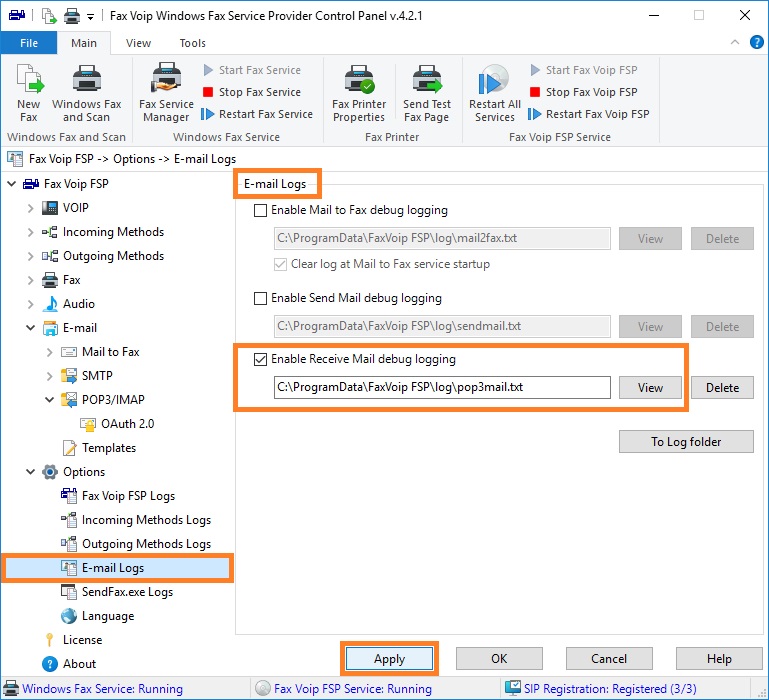This screenshot has width=769, height=700.
Task: Click To Log folder button
Action: coord(686,441)
